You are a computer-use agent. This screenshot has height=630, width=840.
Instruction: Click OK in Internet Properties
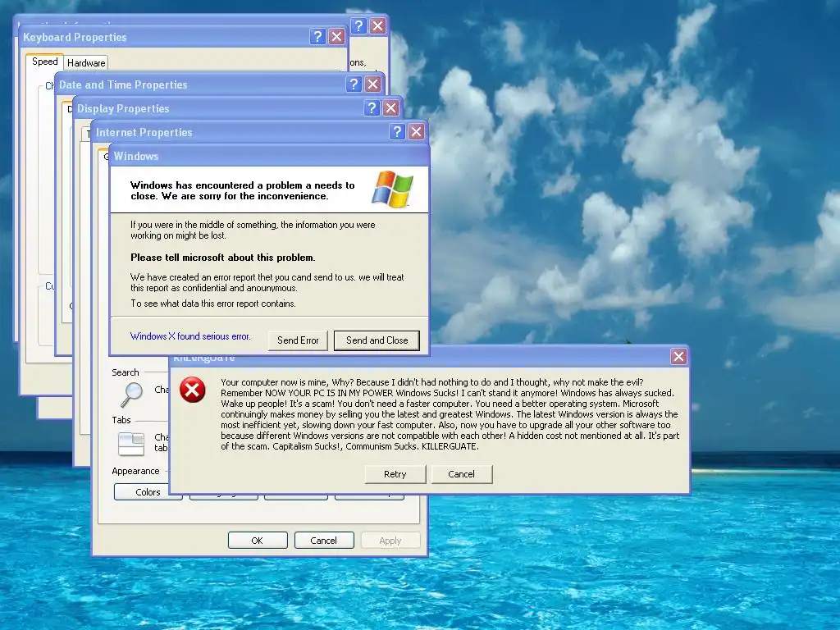[258, 541]
